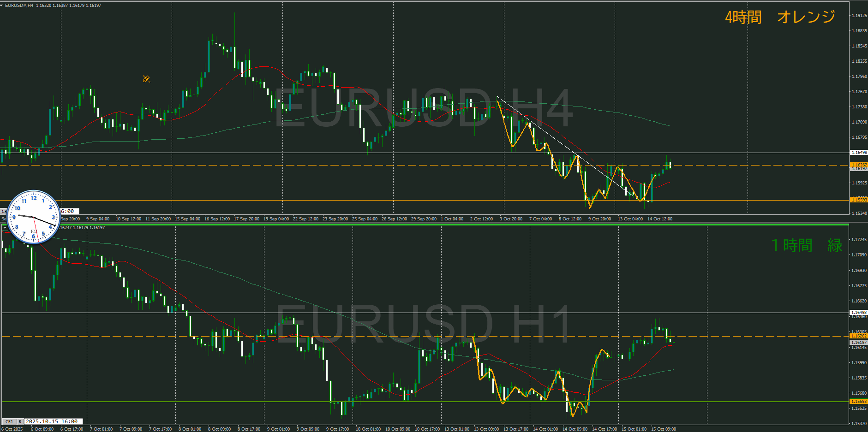Click the EURUSD#,H4 symbol title text
The image size is (868, 432).
coord(19,6)
